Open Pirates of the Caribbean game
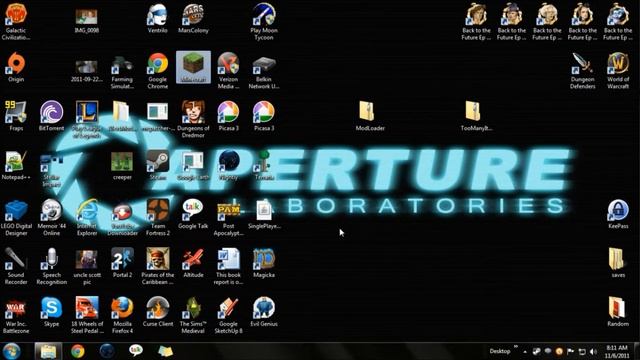The height and width of the screenshot is (360, 640). [x=158, y=267]
